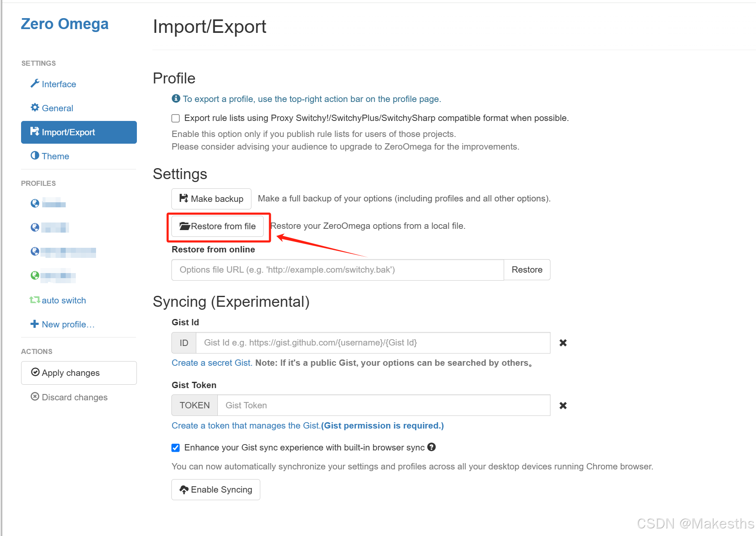756x536 pixels.
Task: Click the info icon before export profile tip
Action: [x=176, y=99]
